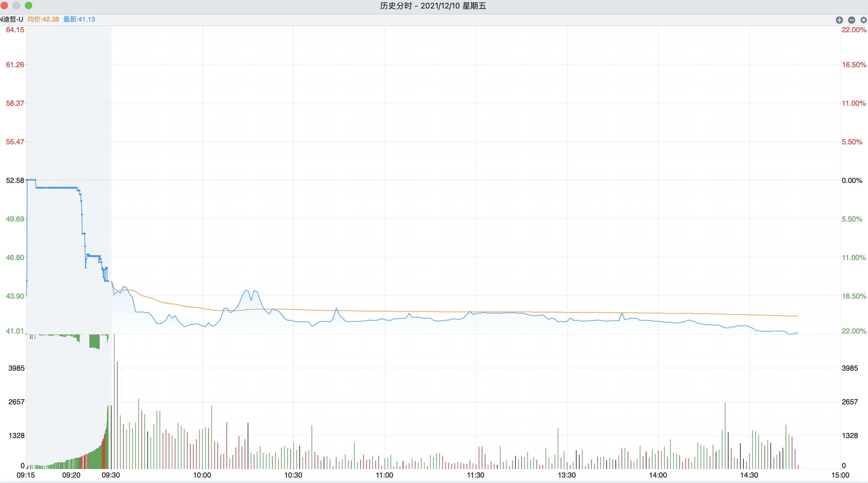Click the 15:00 time axis label
Viewport: 868px width, 483px height.
pyautogui.click(x=840, y=475)
